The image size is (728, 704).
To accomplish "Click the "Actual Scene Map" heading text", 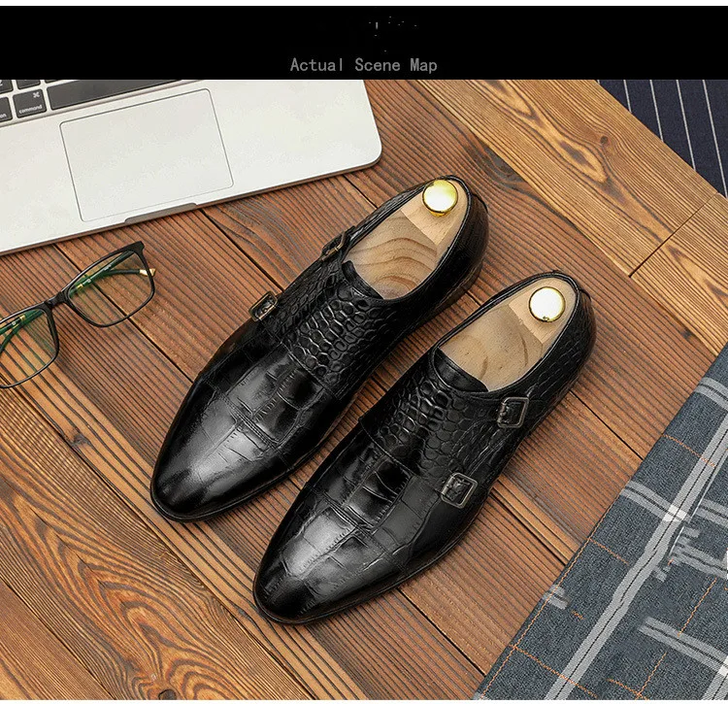I will [364, 65].
